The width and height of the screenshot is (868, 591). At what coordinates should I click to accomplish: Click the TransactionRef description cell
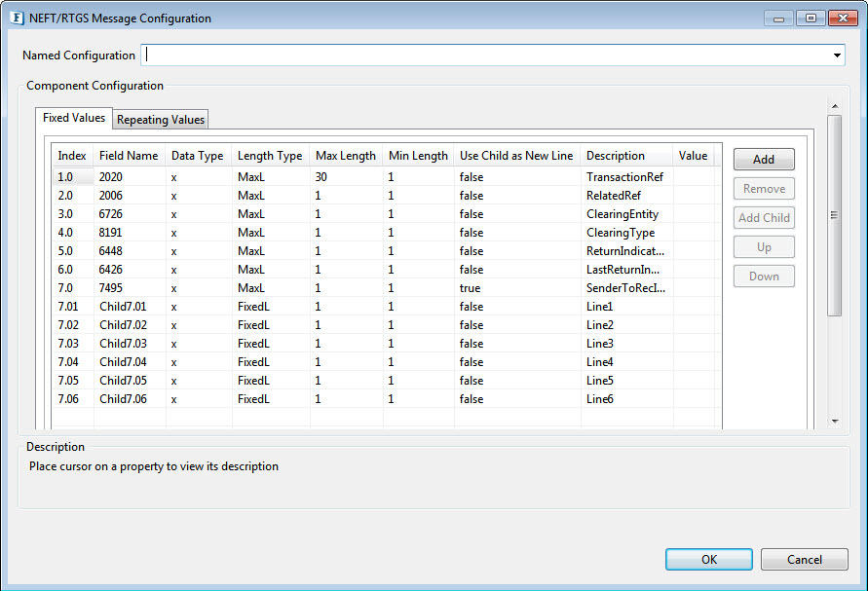point(624,177)
